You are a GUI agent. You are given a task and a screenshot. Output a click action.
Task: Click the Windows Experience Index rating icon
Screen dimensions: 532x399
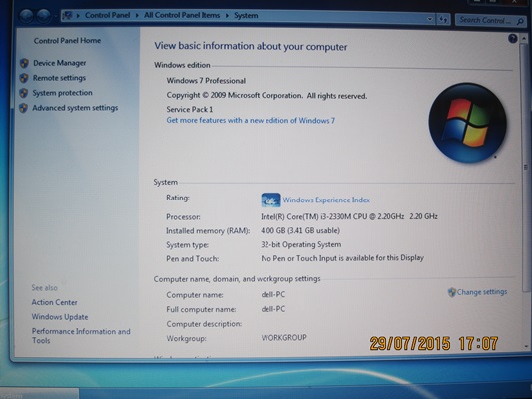tap(270, 200)
